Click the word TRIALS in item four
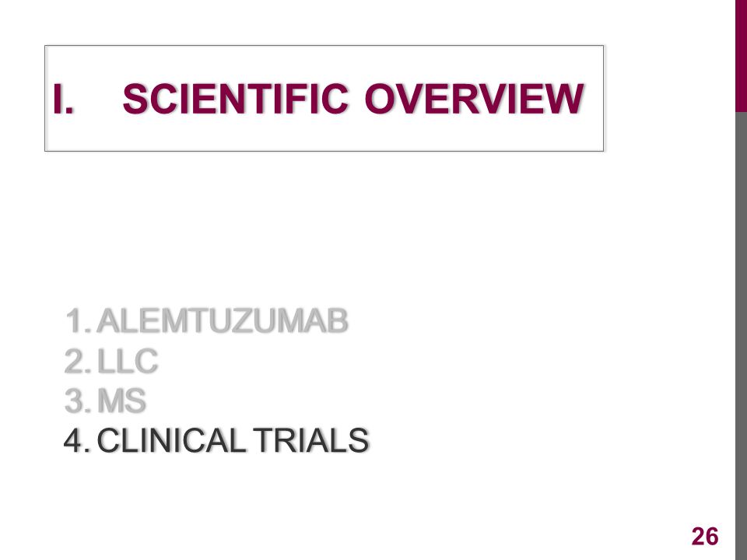The height and width of the screenshot is (560, 747). click(310, 439)
